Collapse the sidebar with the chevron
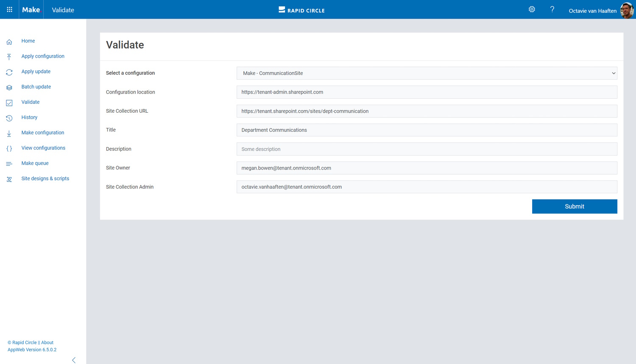This screenshot has width=636, height=364. point(74,360)
